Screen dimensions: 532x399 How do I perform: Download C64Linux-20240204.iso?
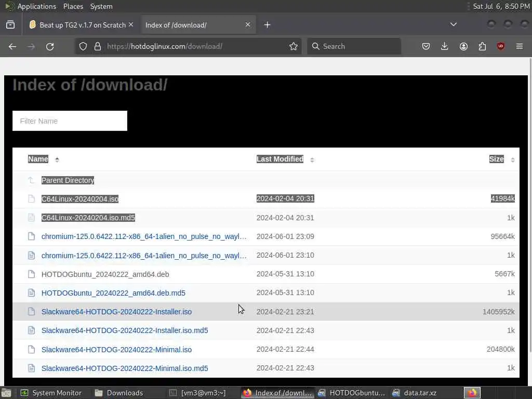coord(80,199)
